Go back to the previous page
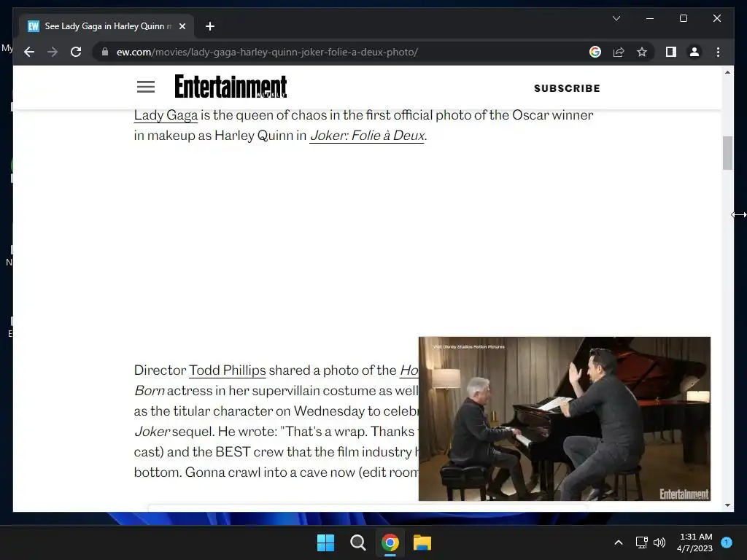Viewport: 747px width, 560px height. [x=29, y=52]
